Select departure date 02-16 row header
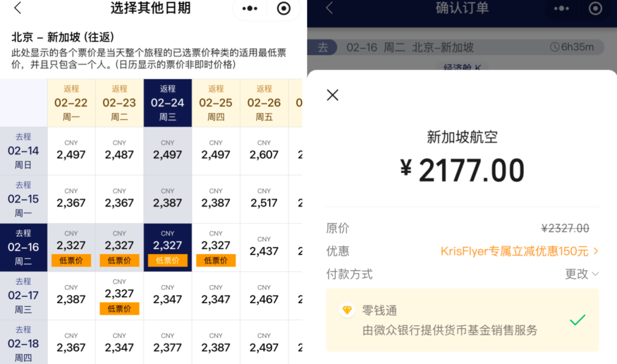This screenshot has height=364, width=617. [x=23, y=247]
